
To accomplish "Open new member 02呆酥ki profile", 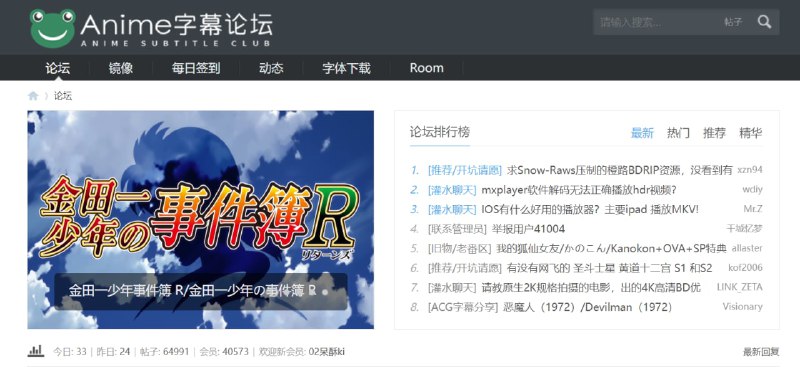I will click(x=327, y=352).
